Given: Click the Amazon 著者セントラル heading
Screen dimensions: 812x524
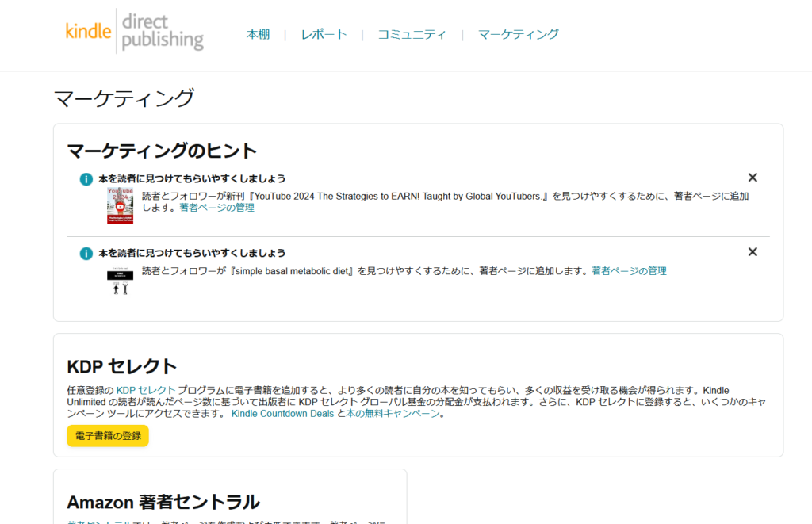Looking at the screenshot, I should [x=163, y=502].
